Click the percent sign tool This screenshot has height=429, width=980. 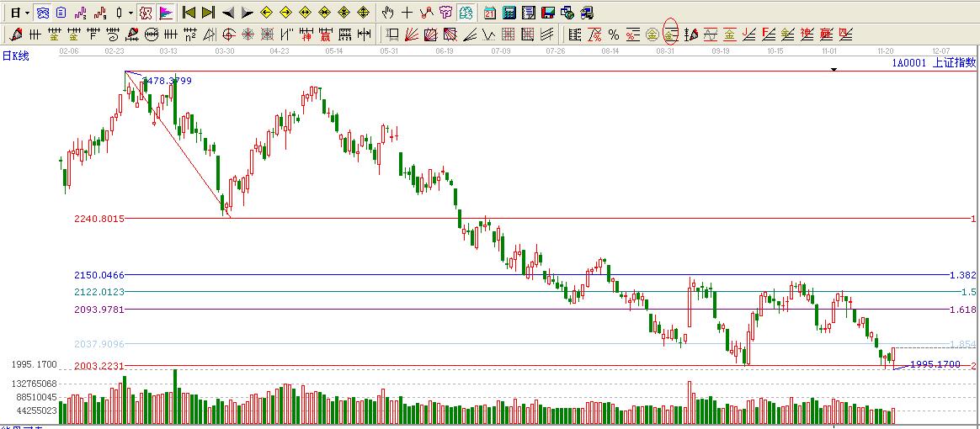(x=613, y=34)
